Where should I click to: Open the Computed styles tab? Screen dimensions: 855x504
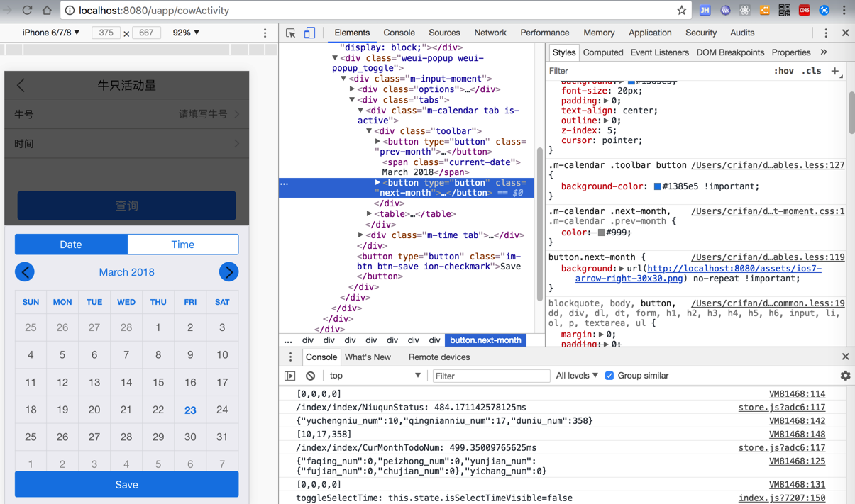602,52
